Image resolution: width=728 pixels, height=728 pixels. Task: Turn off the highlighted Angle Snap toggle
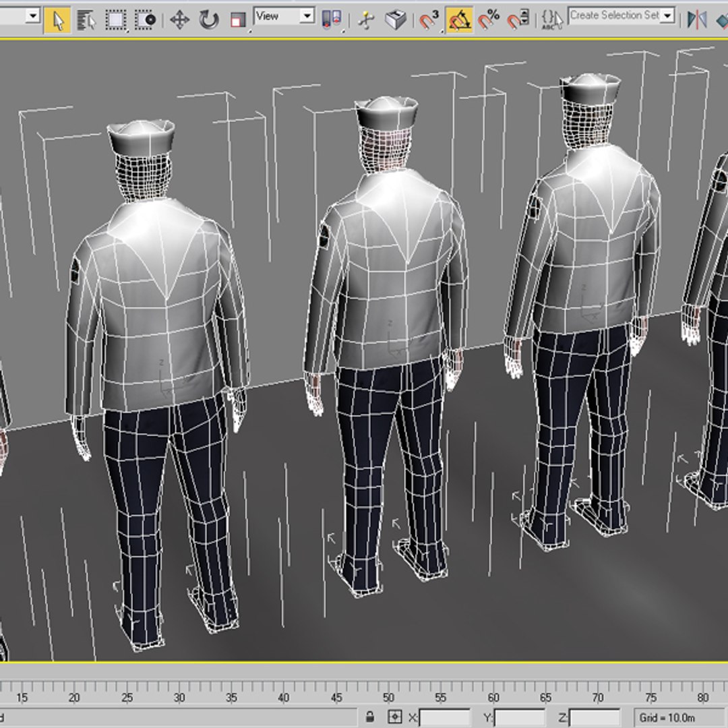(x=459, y=20)
